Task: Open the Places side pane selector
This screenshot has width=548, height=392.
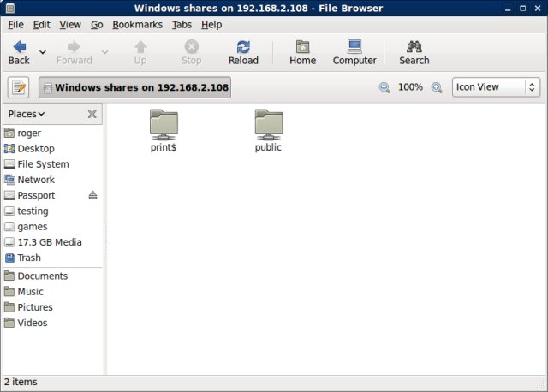Action: pyautogui.click(x=27, y=114)
